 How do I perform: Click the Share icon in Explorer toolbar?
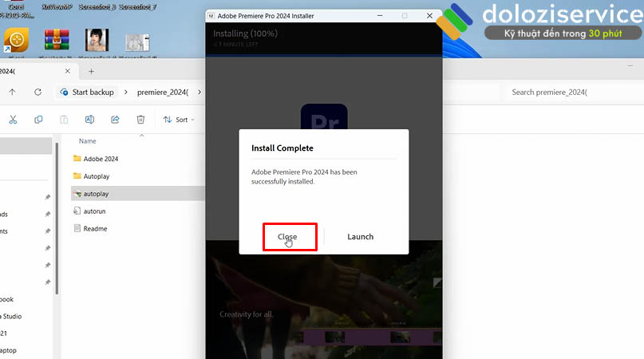115,120
